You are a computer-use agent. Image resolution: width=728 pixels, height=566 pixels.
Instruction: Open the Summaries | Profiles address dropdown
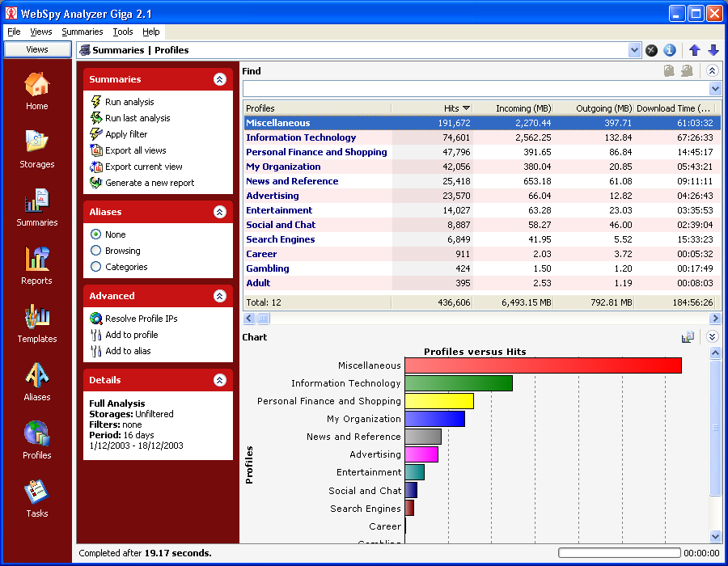[x=634, y=50]
